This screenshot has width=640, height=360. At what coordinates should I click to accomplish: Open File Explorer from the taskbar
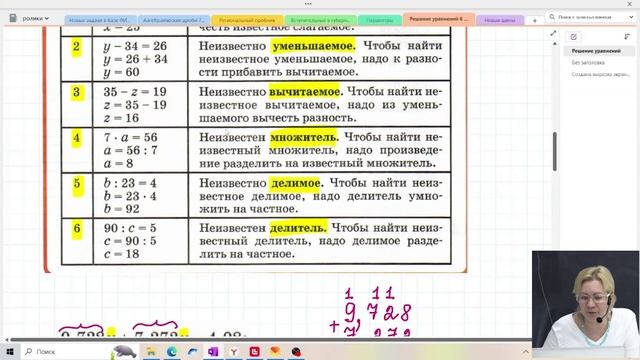click(151, 351)
